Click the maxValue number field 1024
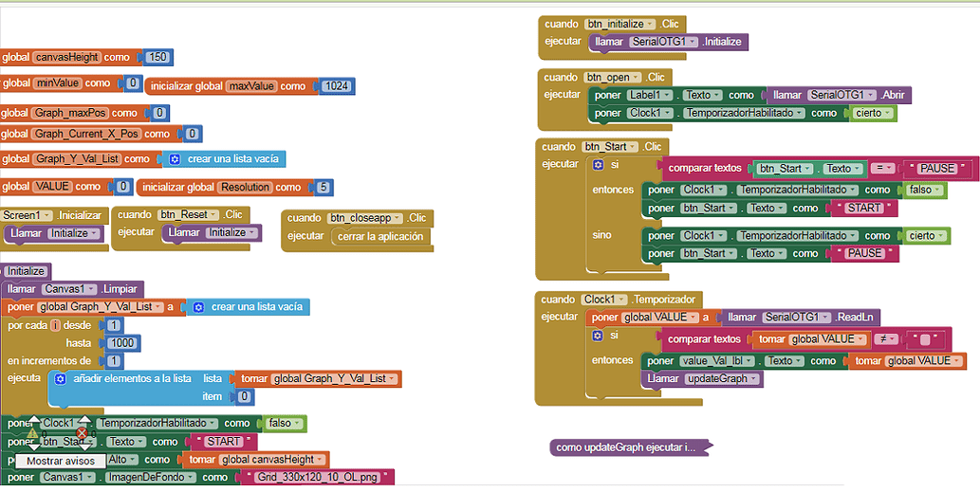The width and height of the screenshot is (980, 492). tap(336, 86)
